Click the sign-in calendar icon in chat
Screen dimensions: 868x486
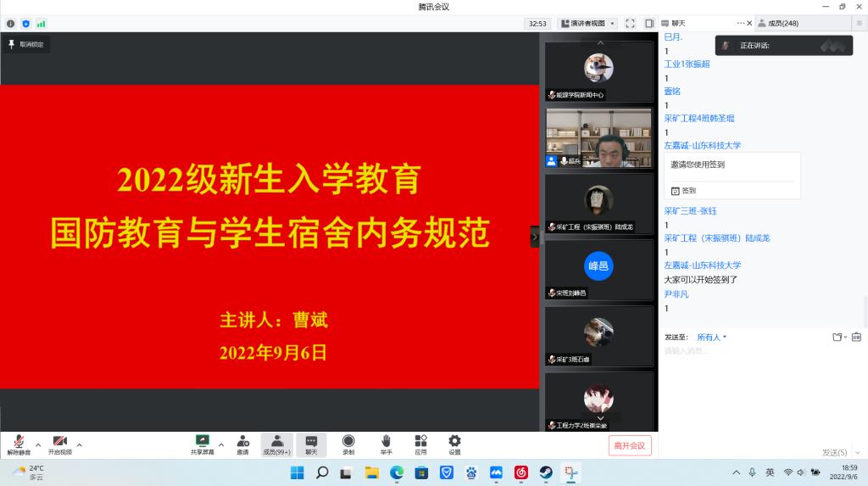tap(676, 191)
